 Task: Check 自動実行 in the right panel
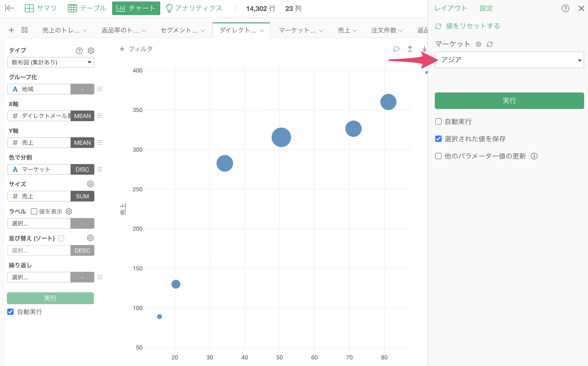point(438,121)
